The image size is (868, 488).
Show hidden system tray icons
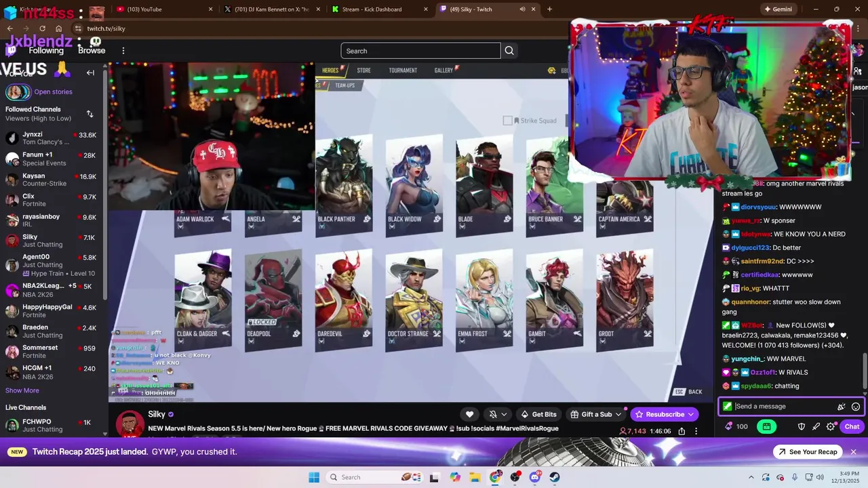click(x=751, y=477)
